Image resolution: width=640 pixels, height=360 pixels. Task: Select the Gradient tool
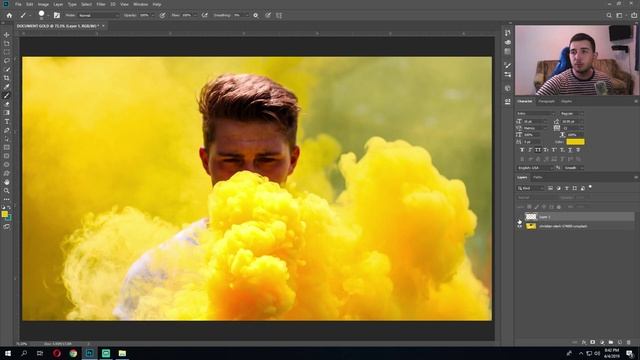point(7,113)
